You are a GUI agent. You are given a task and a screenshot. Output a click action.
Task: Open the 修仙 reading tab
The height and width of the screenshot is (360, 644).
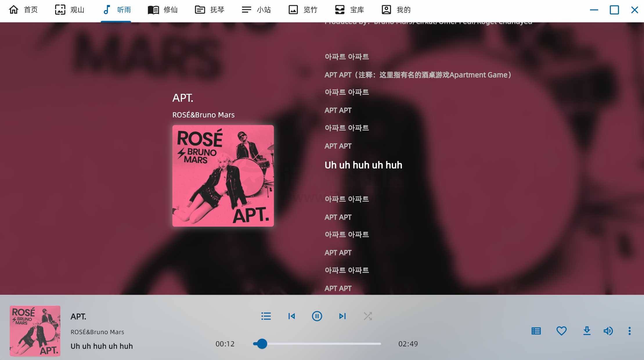(163, 10)
